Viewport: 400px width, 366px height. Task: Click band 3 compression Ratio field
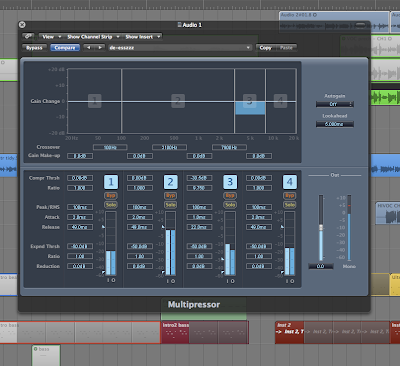click(x=199, y=188)
